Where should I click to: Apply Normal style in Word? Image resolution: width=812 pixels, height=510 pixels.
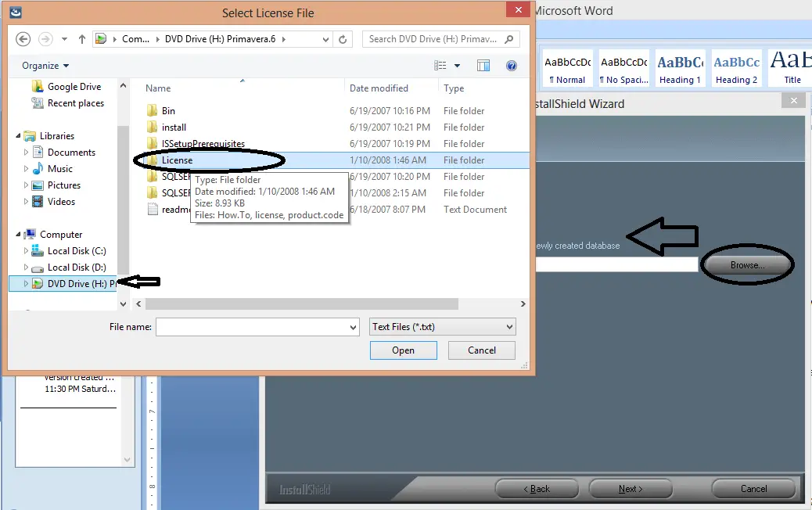click(x=568, y=67)
